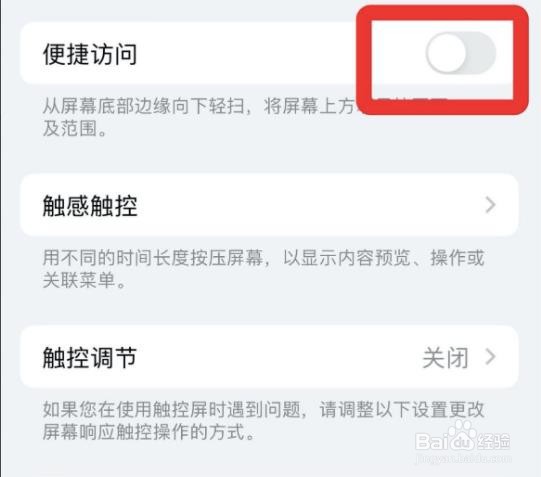Open 触控调节 using its chevron arrow
Image resolution: width=541 pixels, height=477 pixels.
pos(490,357)
